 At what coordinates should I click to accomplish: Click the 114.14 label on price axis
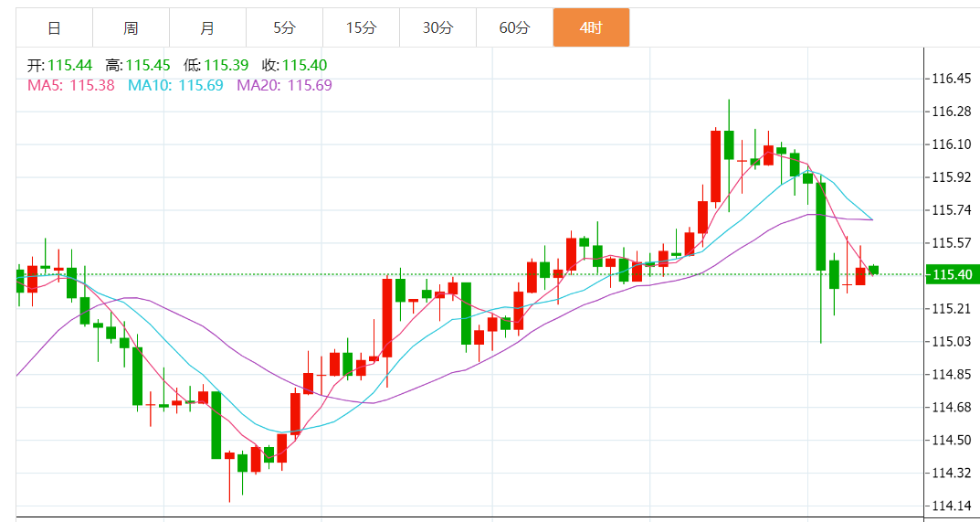951,506
